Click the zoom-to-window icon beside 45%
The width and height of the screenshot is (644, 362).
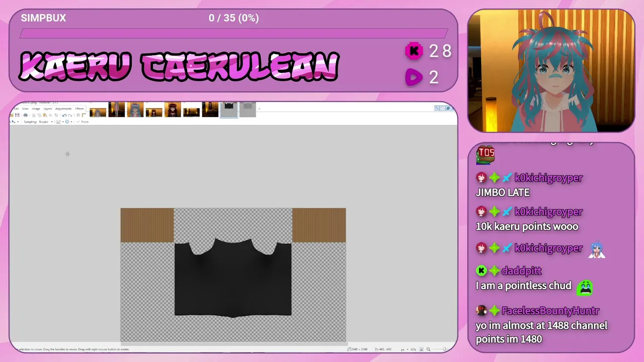pos(422,349)
